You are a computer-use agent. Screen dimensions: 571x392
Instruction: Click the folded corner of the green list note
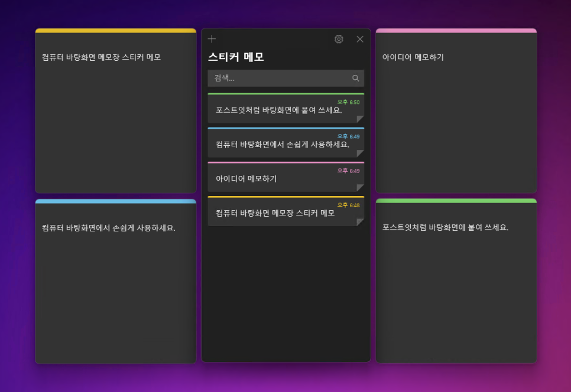(361, 119)
